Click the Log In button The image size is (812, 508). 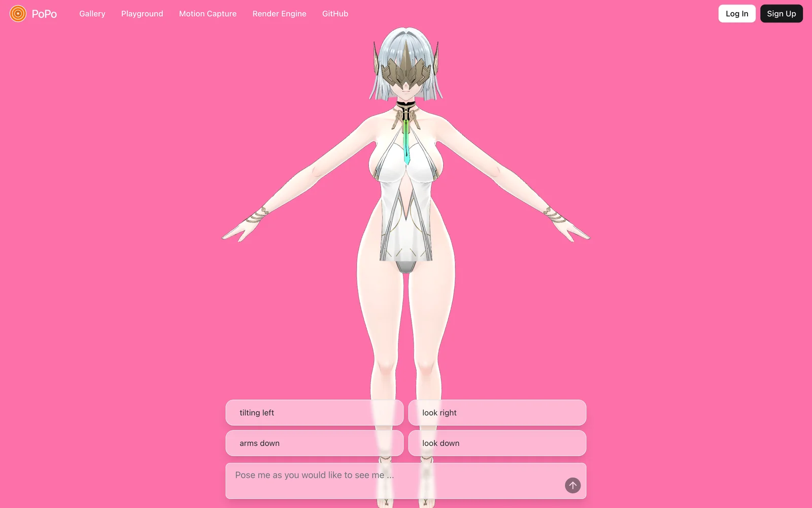tap(737, 14)
